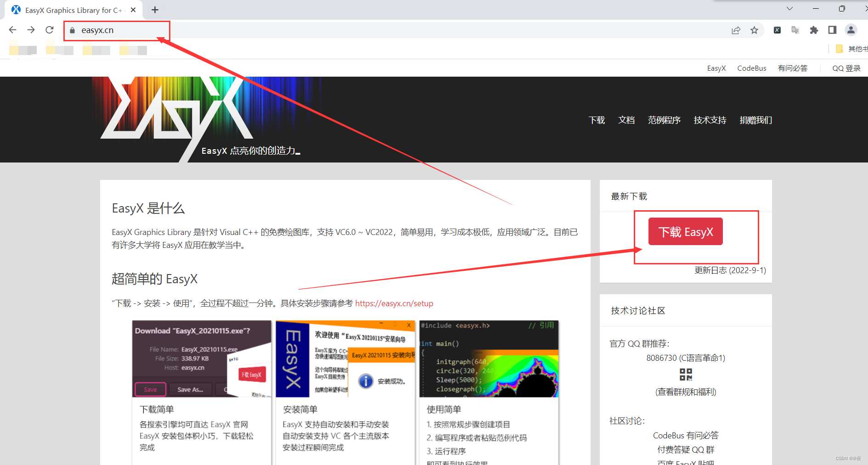Open the translate extension icon
Viewport: 868px width, 465px height.
[795, 30]
